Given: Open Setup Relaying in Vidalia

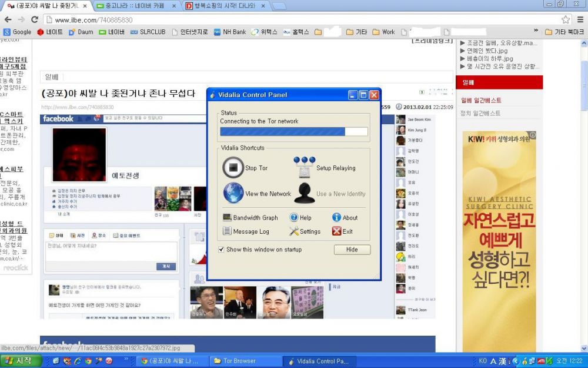Looking at the screenshot, I should [x=325, y=167].
